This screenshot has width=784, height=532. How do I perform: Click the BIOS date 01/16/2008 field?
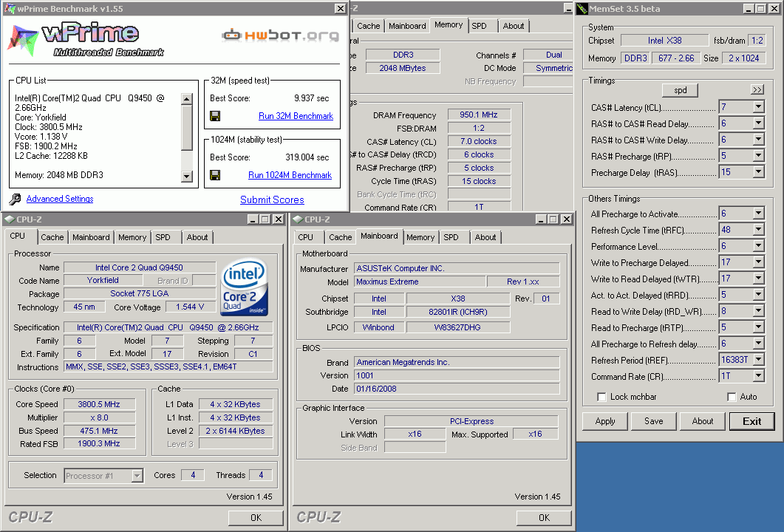[x=457, y=389]
